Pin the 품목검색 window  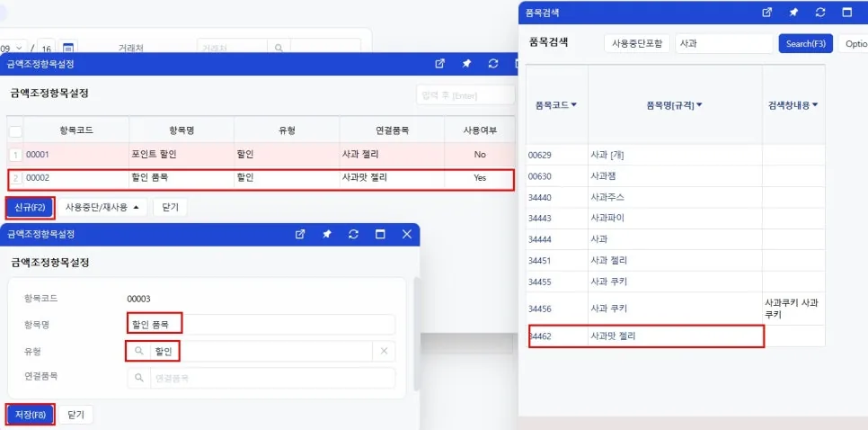coord(793,13)
